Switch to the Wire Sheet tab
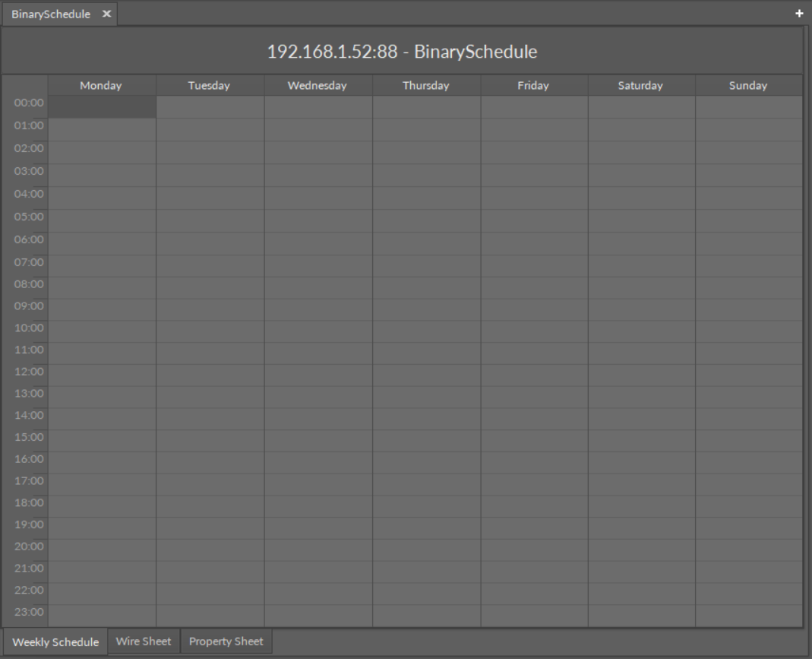Viewport: 812px width, 659px height. click(x=144, y=642)
